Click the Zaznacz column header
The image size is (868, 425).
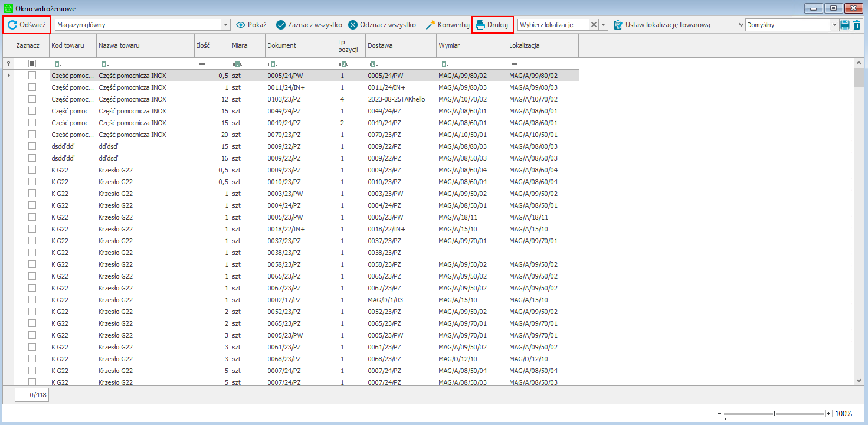tap(32, 45)
